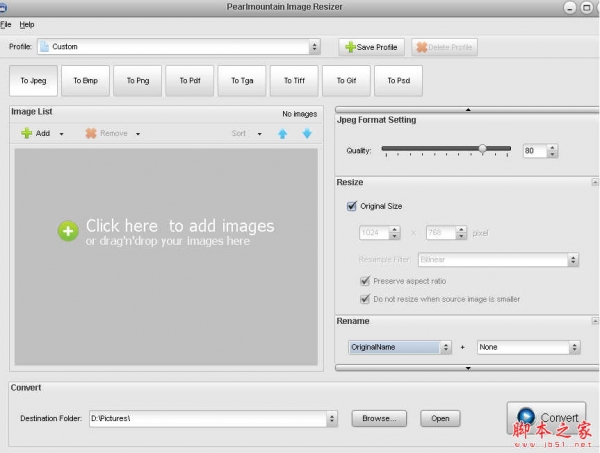
Task: Select the To Tga format tab
Action: [x=242, y=81]
